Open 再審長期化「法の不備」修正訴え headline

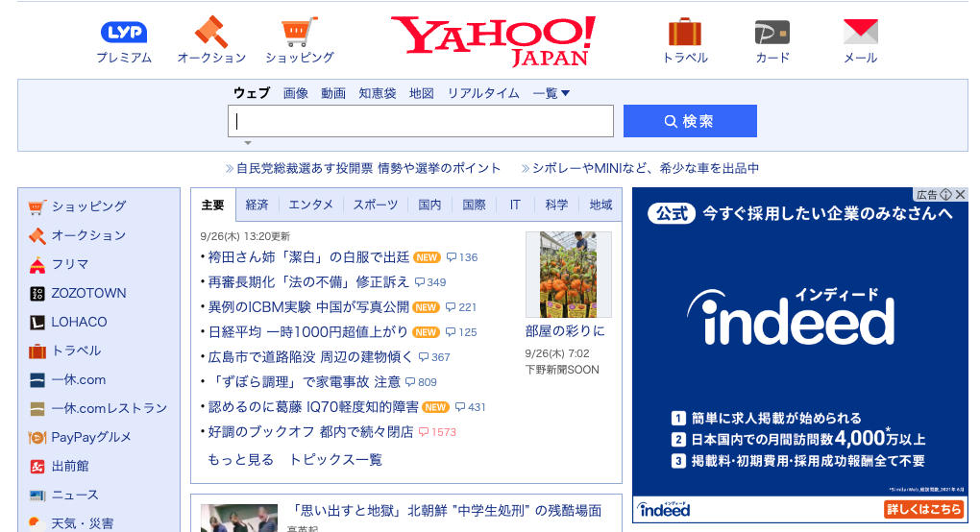(308, 282)
